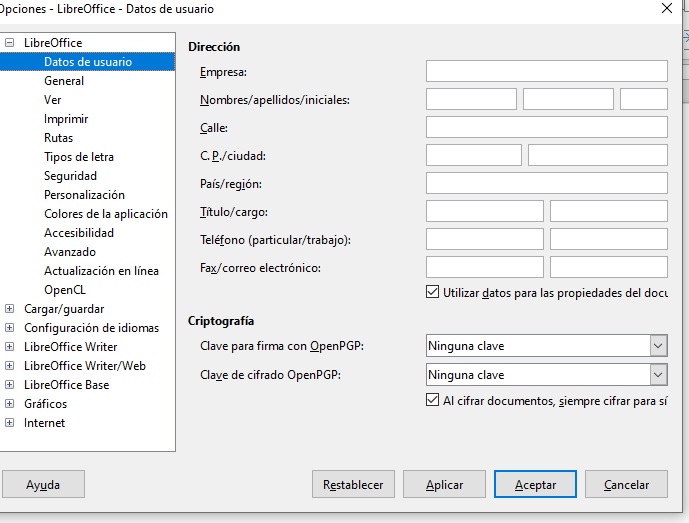Screen dimensions: 689x523
Task: Focus the Título input field
Action: click(485, 211)
